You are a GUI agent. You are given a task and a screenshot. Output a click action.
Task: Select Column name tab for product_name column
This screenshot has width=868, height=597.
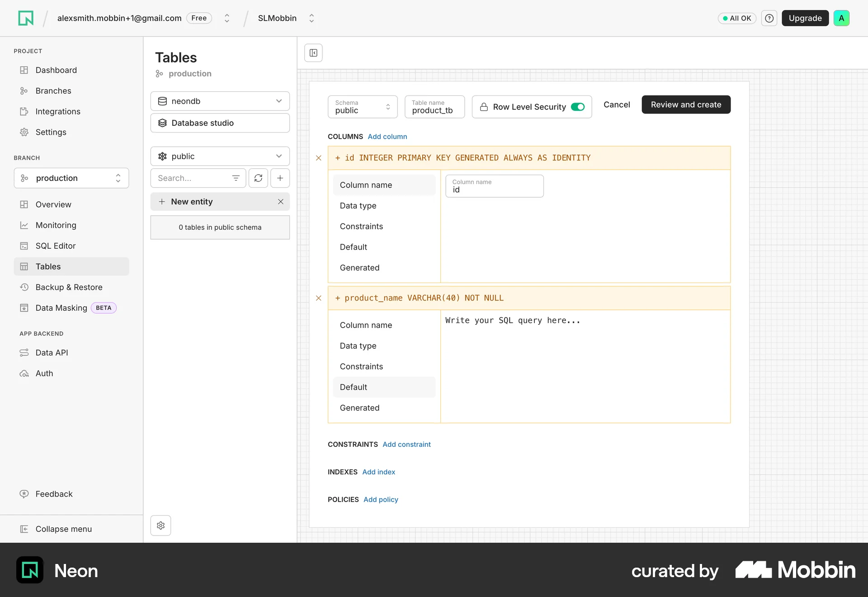click(384, 325)
